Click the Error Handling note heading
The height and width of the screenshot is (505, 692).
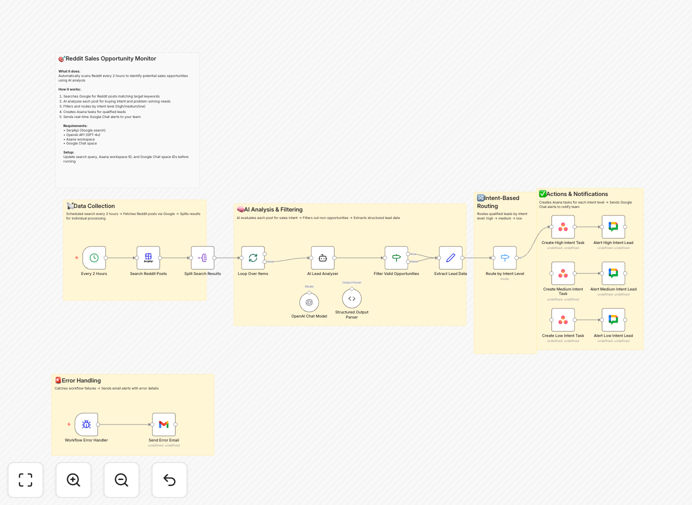78,380
